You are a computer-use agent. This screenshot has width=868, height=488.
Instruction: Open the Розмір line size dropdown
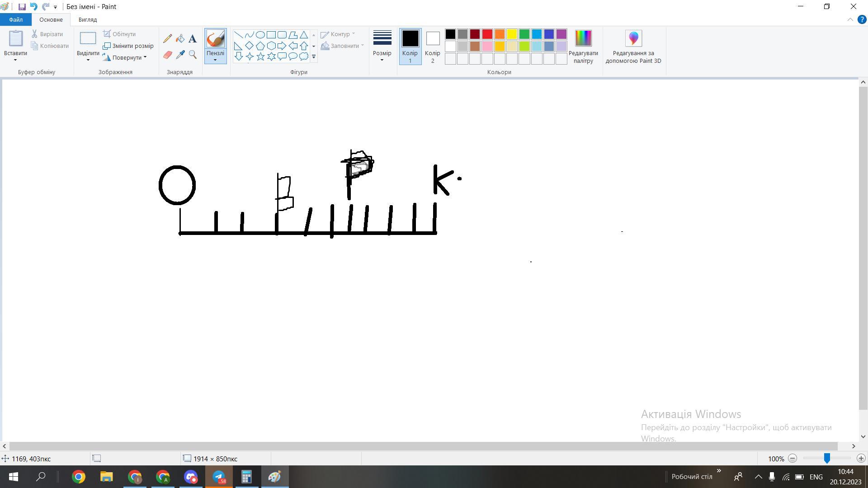(x=382, y=46)
